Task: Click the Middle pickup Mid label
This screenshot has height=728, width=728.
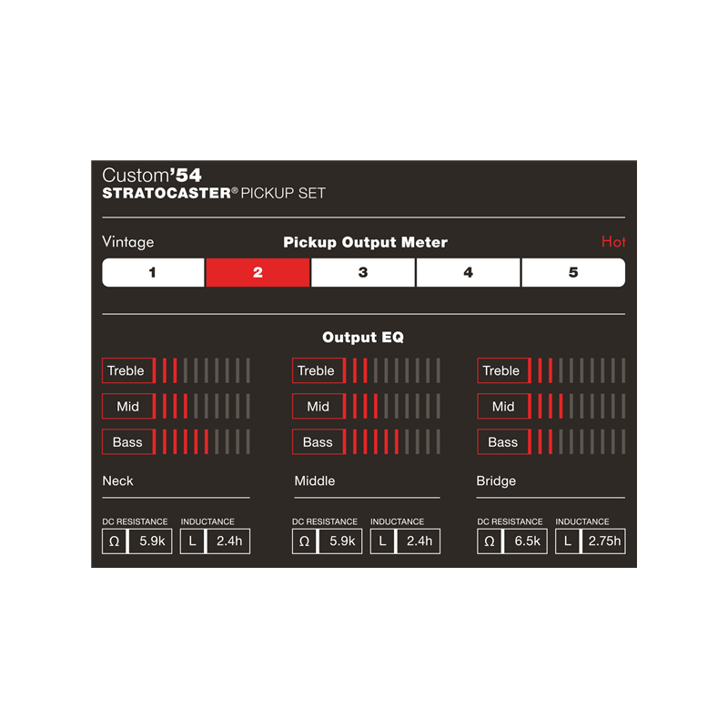Action: pyautogui.click(x=318, y=407)
